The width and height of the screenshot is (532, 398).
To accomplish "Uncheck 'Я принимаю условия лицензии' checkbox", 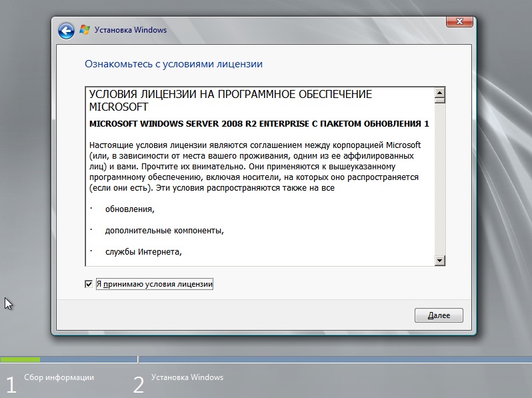I will pyautogui.click(x=89, y=284).
